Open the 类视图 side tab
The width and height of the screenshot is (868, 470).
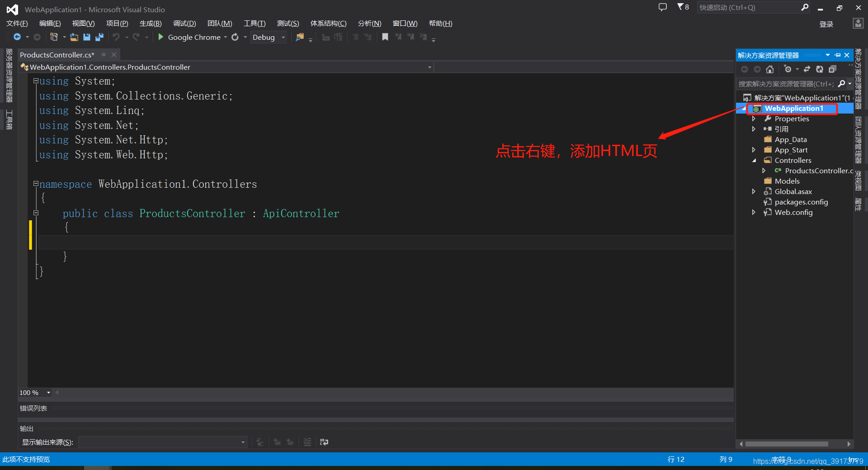pyautogui.click(x=858, y=180)
